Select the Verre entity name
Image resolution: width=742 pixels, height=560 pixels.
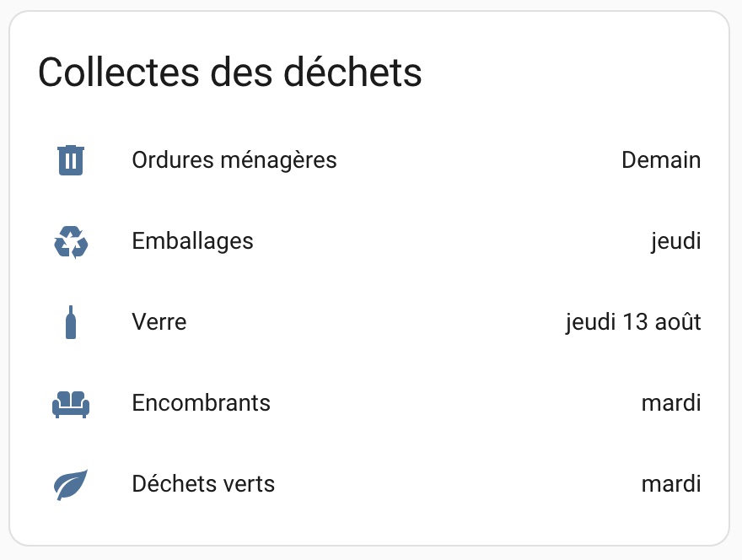coord(159,322)
